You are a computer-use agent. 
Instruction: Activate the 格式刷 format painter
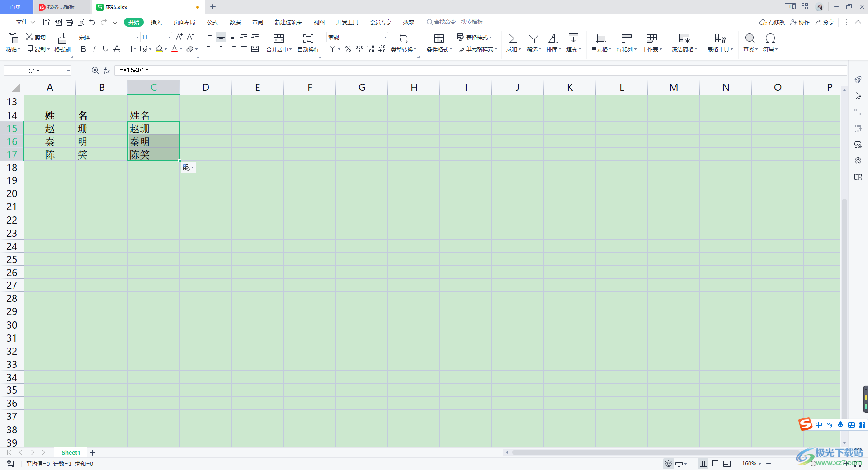tap(62, 43)
